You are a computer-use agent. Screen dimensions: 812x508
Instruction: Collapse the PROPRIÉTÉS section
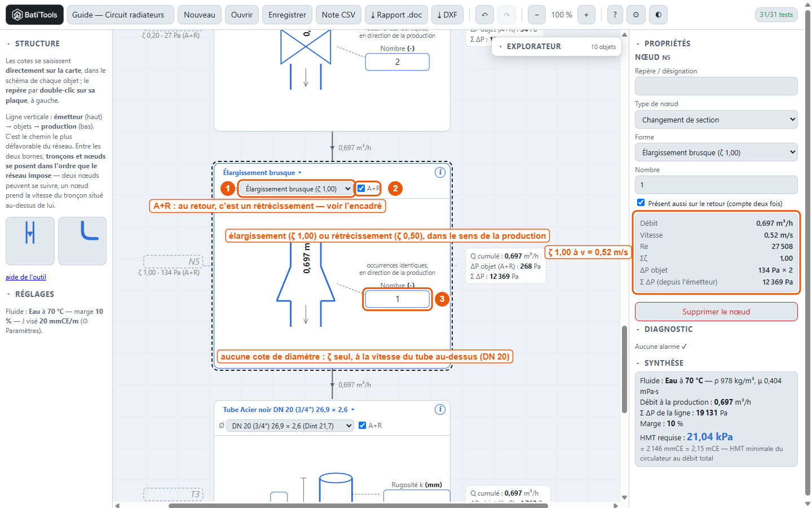[x=663, y=43]
